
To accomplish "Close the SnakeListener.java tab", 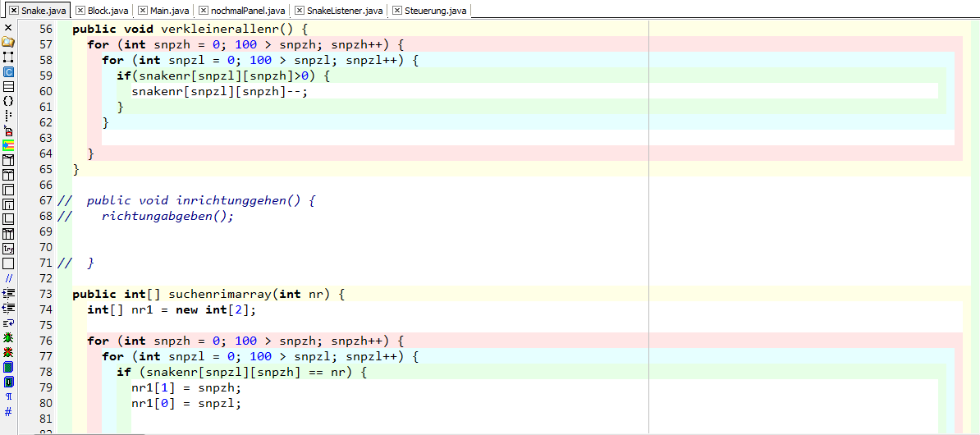I will [300, 11].
